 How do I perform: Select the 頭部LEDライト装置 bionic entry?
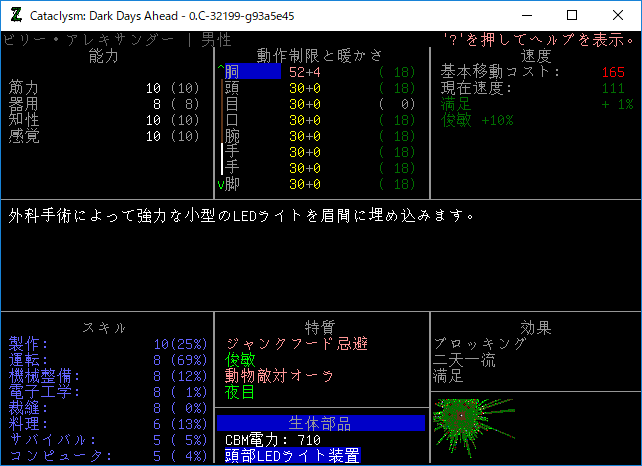click(x=292, y=456)
